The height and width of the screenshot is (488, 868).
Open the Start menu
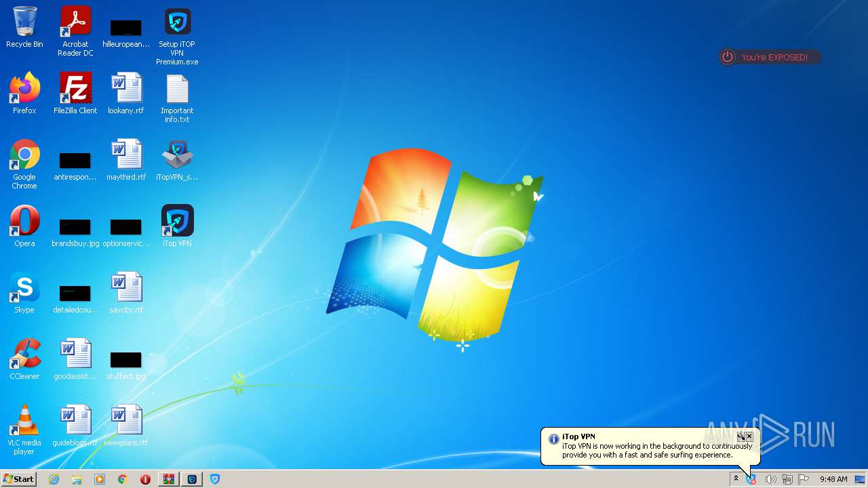click(x=18, y=479)
